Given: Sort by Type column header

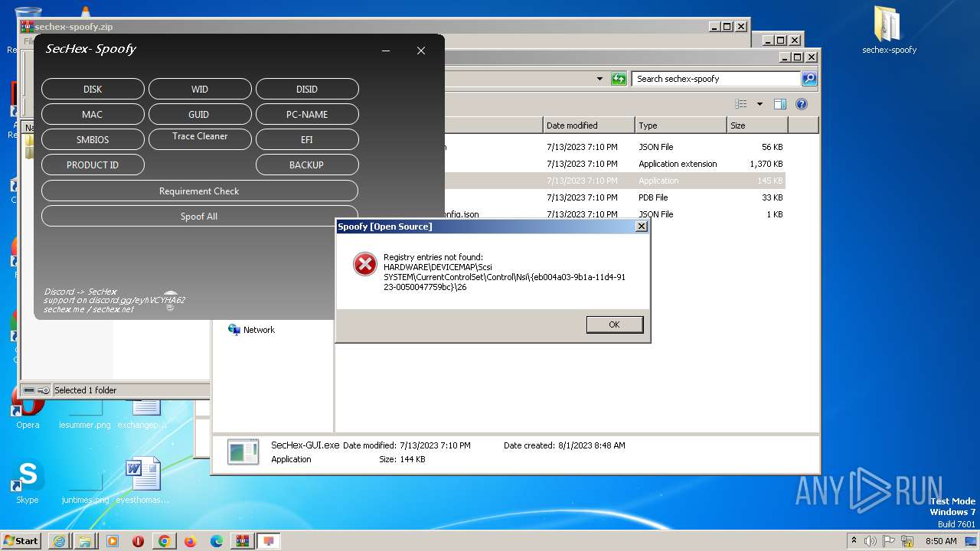Looking at the screenshot, I should 681,125.
